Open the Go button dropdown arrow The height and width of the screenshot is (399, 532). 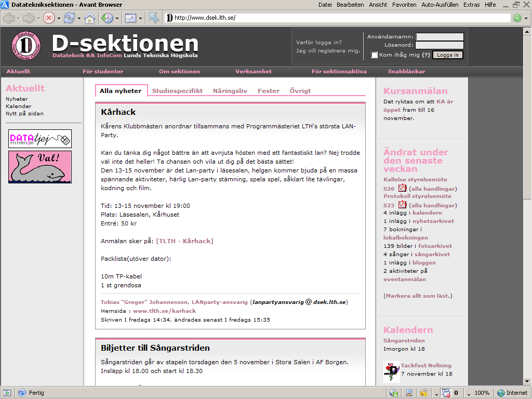click(526, 18)
